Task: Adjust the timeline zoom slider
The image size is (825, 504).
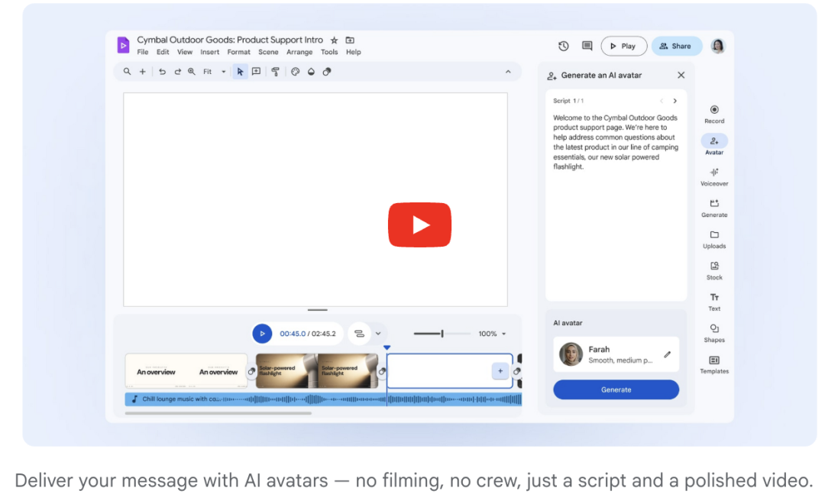Action: [x=442, y=334]
